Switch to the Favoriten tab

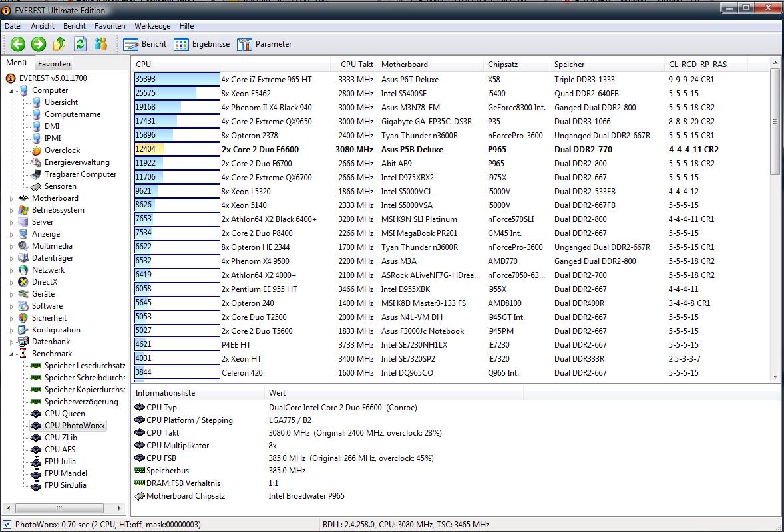(54, 63)
